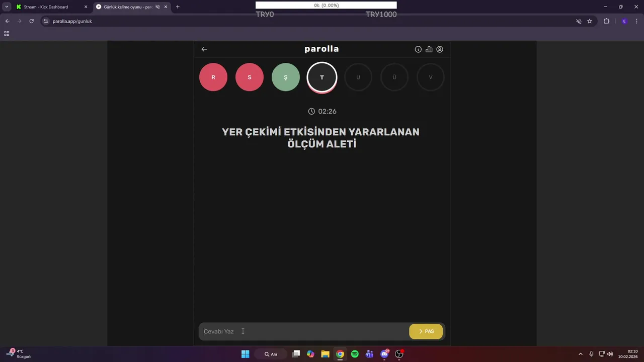Switch to Stream - Kick Dashboard tab

point(46,7)
